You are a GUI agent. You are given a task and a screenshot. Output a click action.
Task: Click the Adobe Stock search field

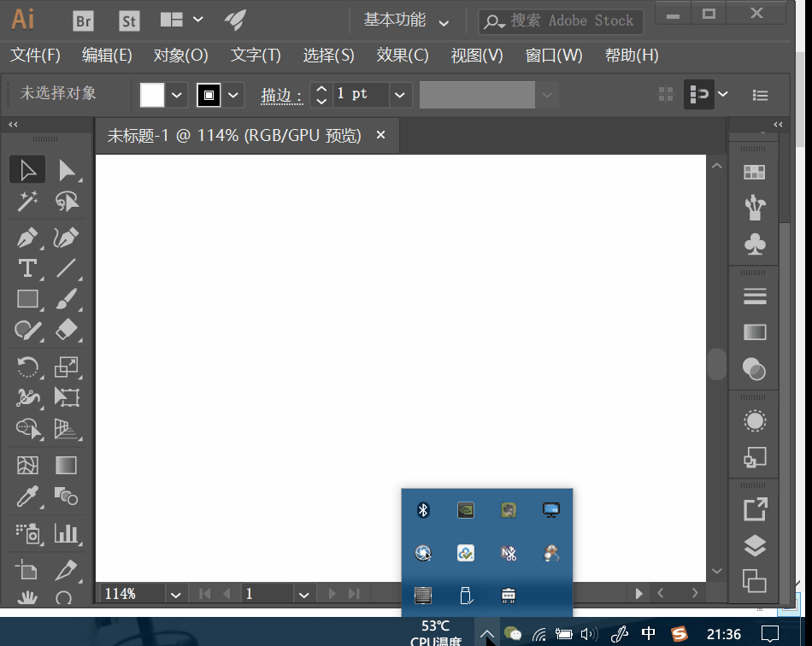point(564,21)
